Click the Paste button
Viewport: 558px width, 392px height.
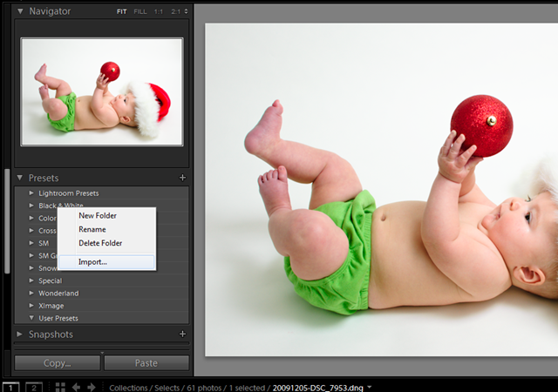click(x=146, y=363)
